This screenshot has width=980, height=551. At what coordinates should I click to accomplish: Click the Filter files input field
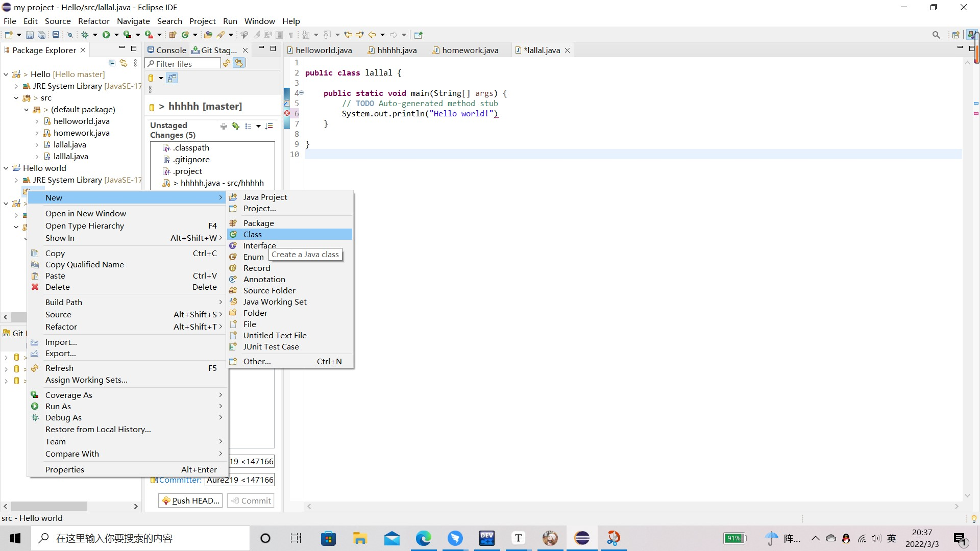183,64
